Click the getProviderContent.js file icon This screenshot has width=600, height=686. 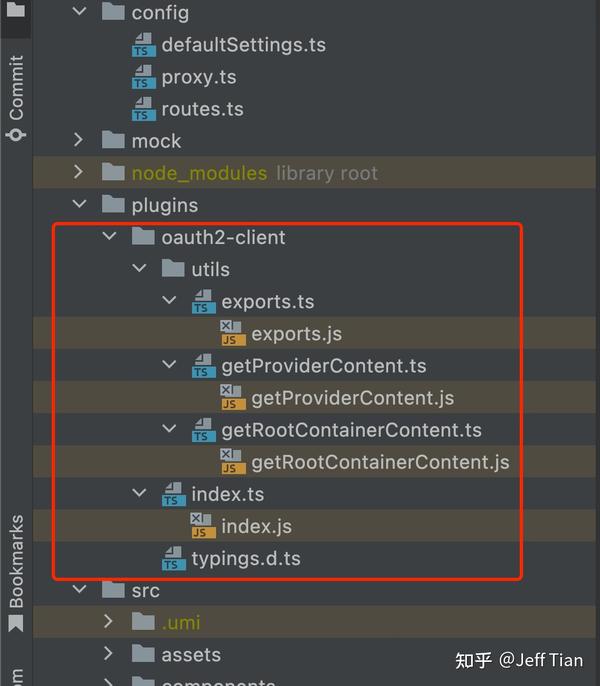coord(233,398)
